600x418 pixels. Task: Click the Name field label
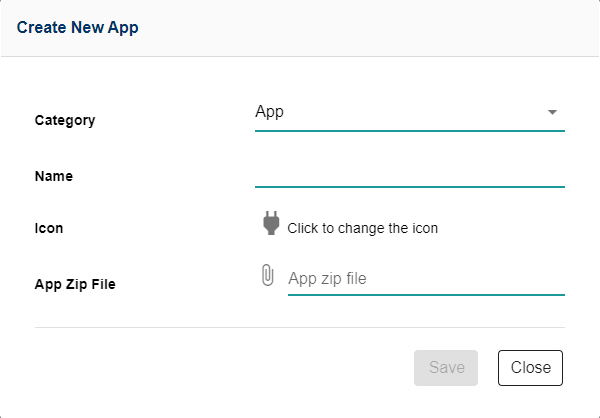[x=54, y=176]
